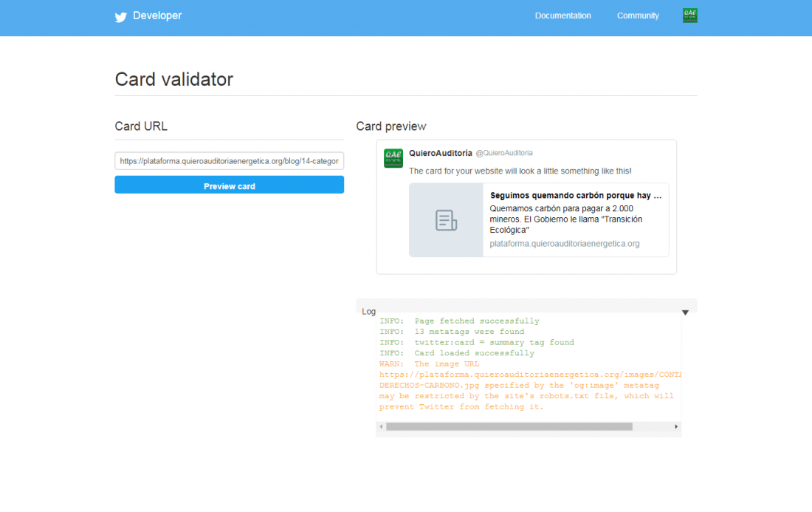
Task: Click log line 'Page fetched successfully'
Action: tap(459, 321)
